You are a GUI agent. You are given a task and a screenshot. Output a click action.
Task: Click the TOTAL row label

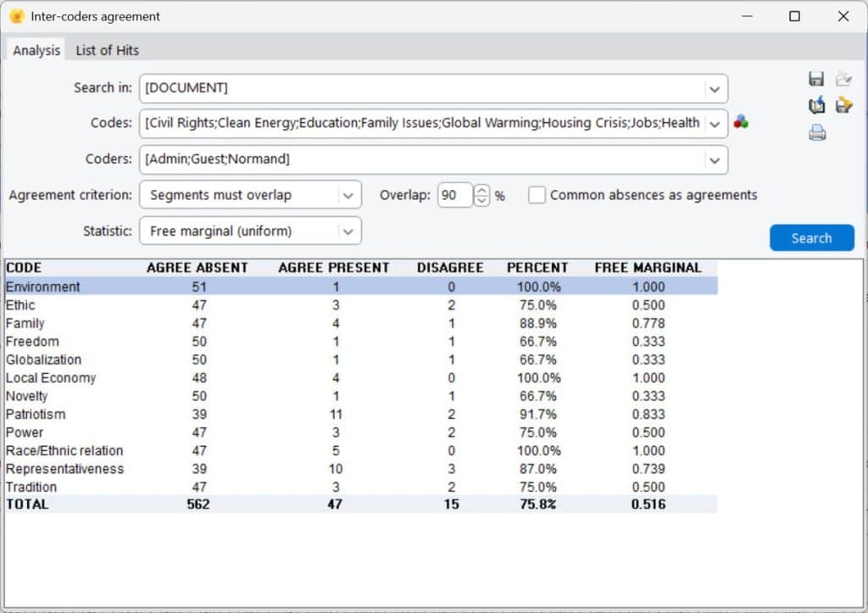coord(27,504)
